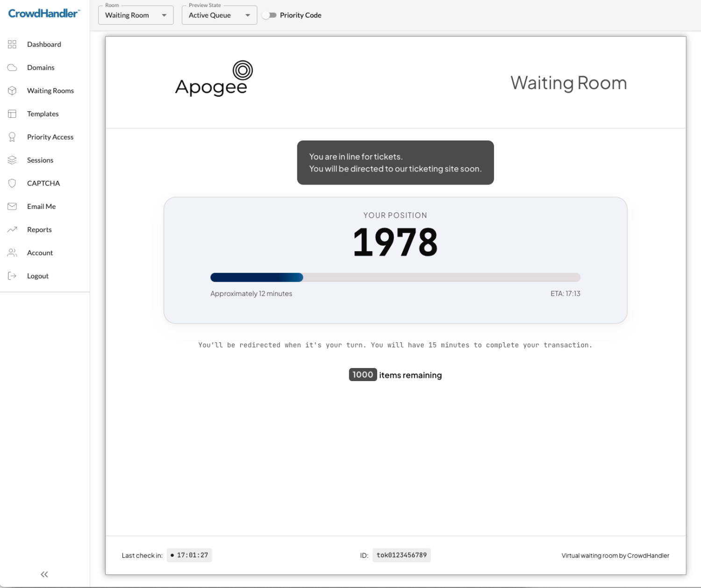This screenshot has height=588, width=701.
Task: Select Waiting Rooms in the sidebar
Action: click(x=50, y=91)
